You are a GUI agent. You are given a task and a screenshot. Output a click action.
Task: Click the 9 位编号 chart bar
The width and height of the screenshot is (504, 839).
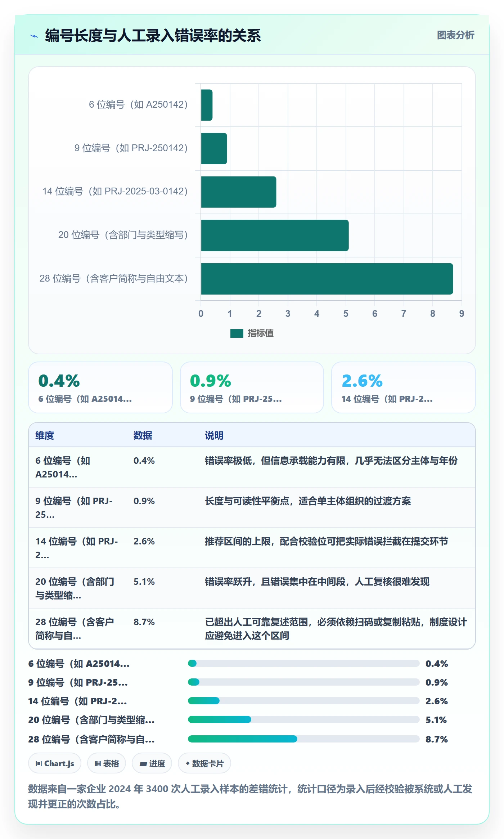click(214, 149)
